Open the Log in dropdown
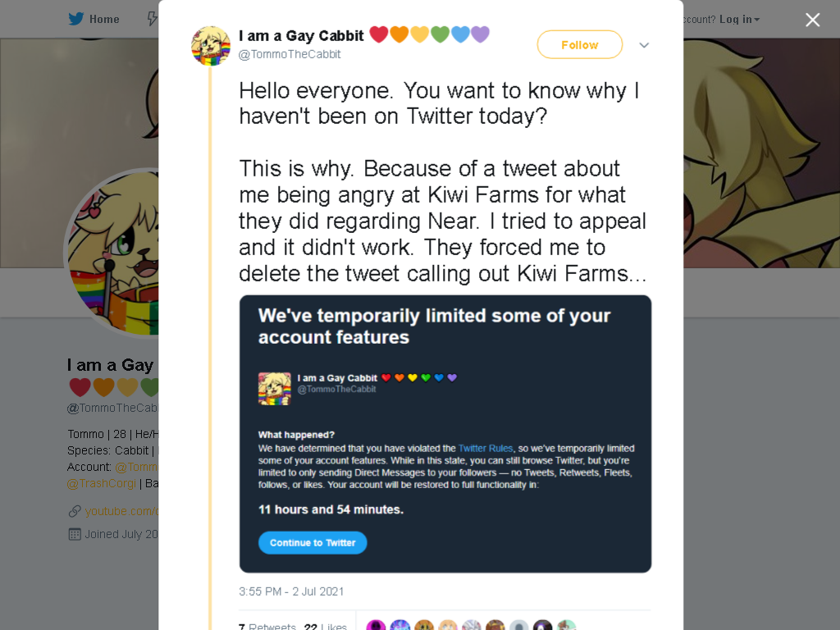The height and width of the screenshot is (630, 840). (739, 20)
